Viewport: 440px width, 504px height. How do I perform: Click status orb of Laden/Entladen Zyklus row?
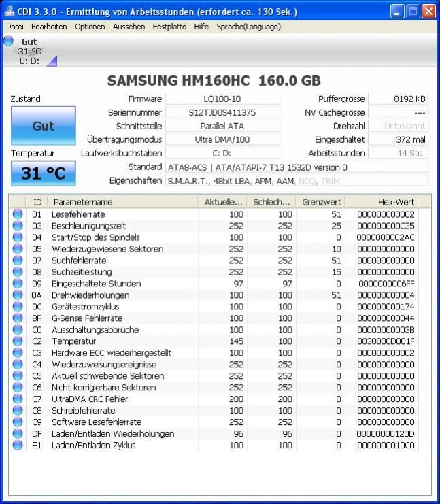pyautogui.click(x=18, y=446)
